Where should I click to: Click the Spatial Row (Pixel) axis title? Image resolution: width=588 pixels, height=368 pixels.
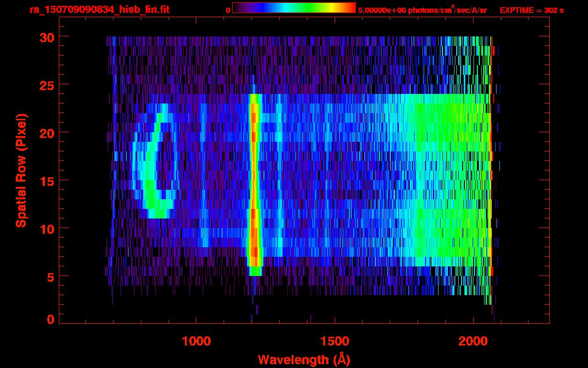[20, 170]
